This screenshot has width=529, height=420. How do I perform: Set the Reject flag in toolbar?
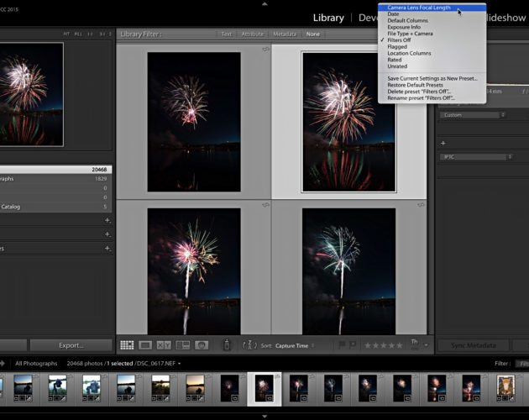tap(353, 345)
